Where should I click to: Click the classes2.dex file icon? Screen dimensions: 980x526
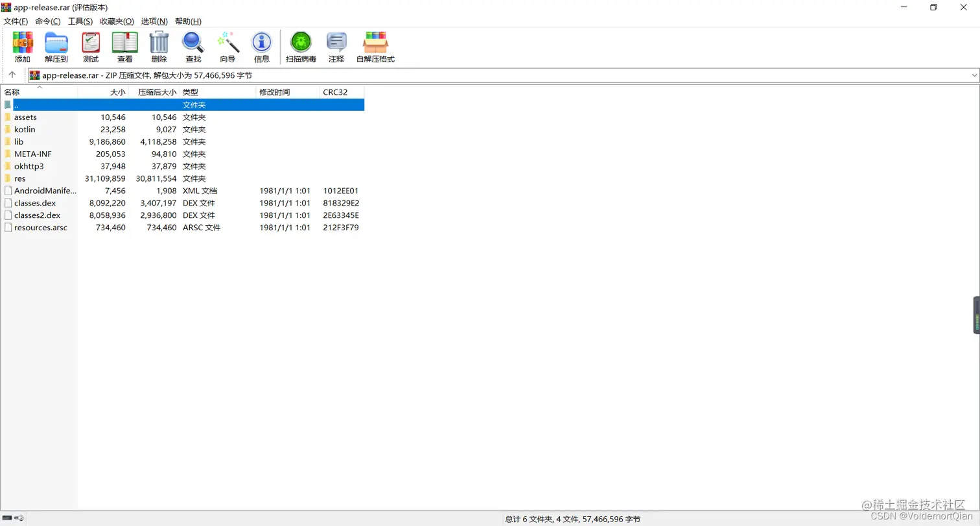[x=8, y=215]
